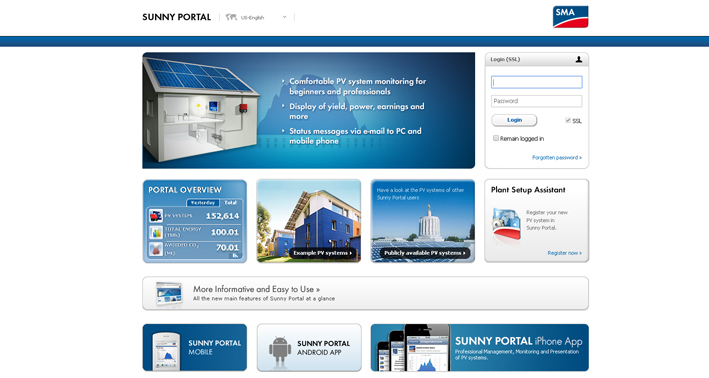Click the Total Energy chart icon
This screenshot has width=709, height=378.
click(156, 232)
